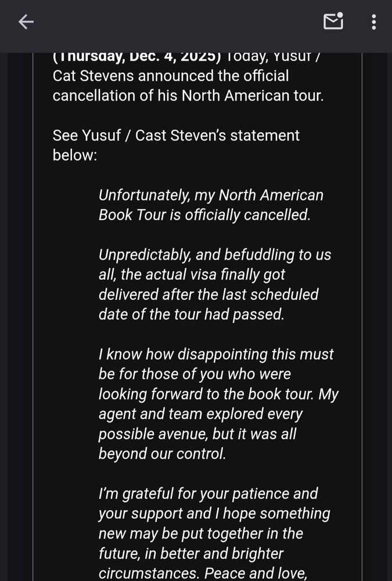
Task: Mark the email as unread using envelope icon
Action: point(333,21)
